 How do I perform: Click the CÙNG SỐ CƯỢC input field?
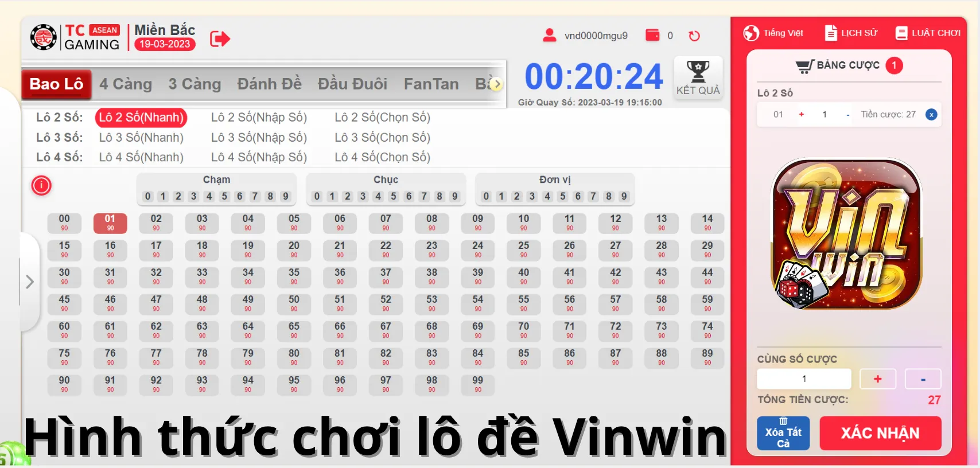[804, 379]
